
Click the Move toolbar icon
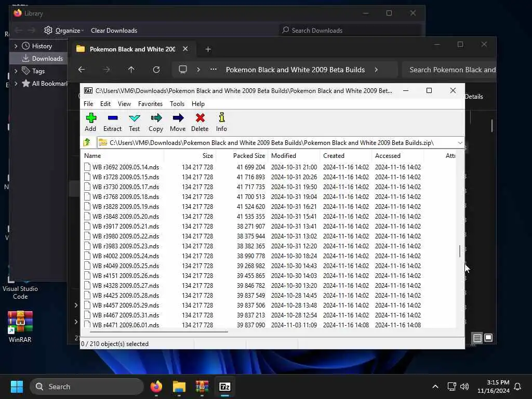(178, 122)
